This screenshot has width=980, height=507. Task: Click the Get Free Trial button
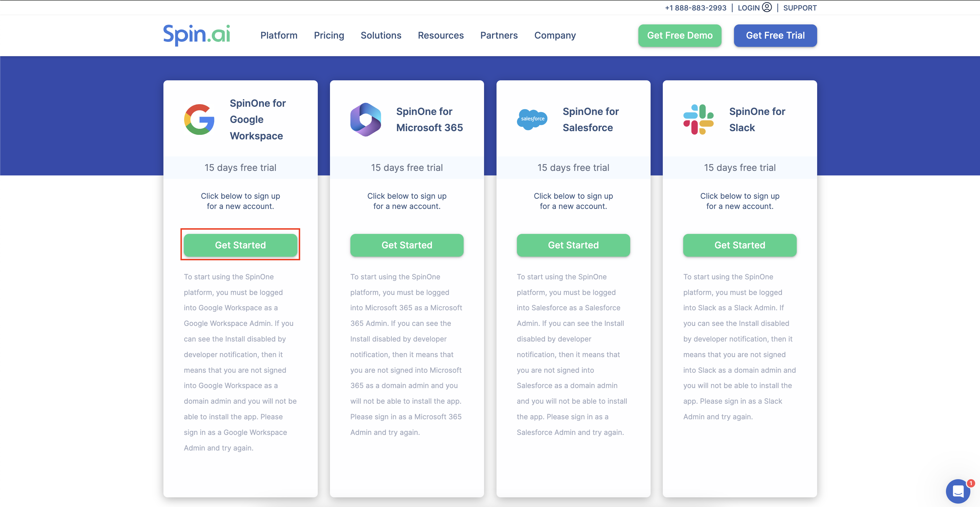pyautogui.click(x=775, y=35)
